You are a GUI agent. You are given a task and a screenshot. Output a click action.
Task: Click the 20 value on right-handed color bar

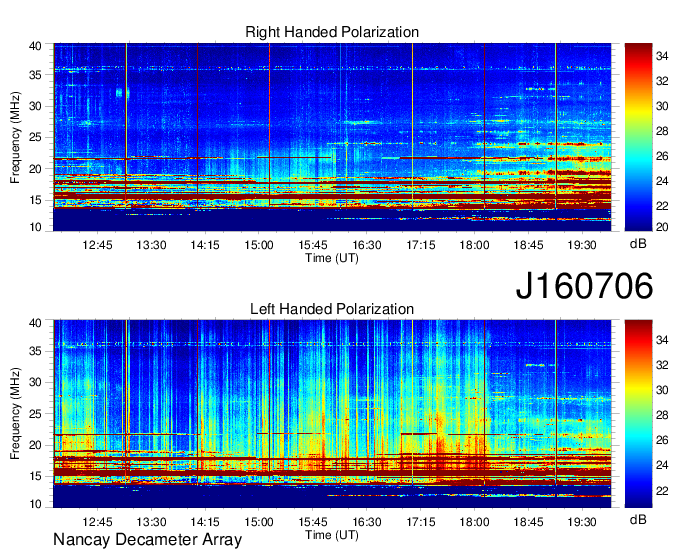(x=662, y=227)
